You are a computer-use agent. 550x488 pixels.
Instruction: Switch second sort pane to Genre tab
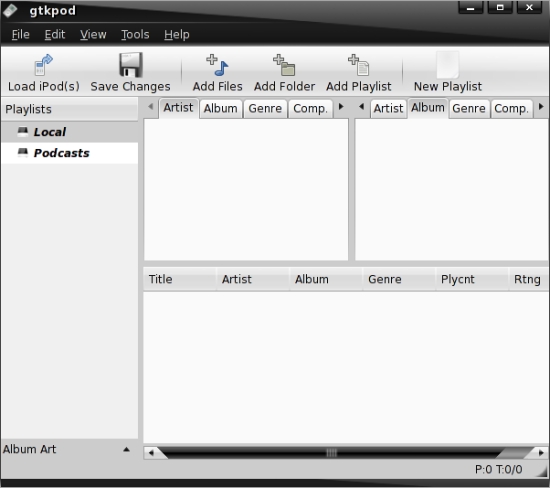click(x=469, y=108)
